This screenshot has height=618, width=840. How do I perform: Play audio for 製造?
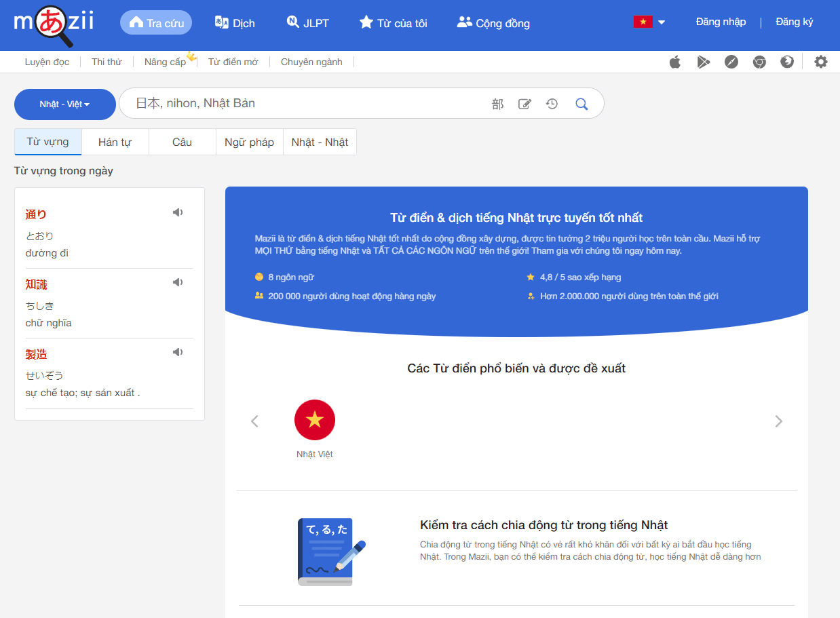(x=178, y=352)
